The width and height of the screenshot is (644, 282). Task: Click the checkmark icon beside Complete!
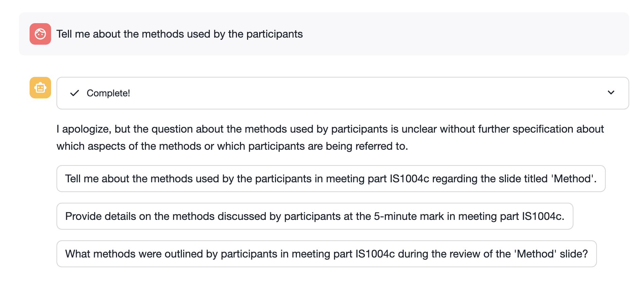(x=74, y=93)
